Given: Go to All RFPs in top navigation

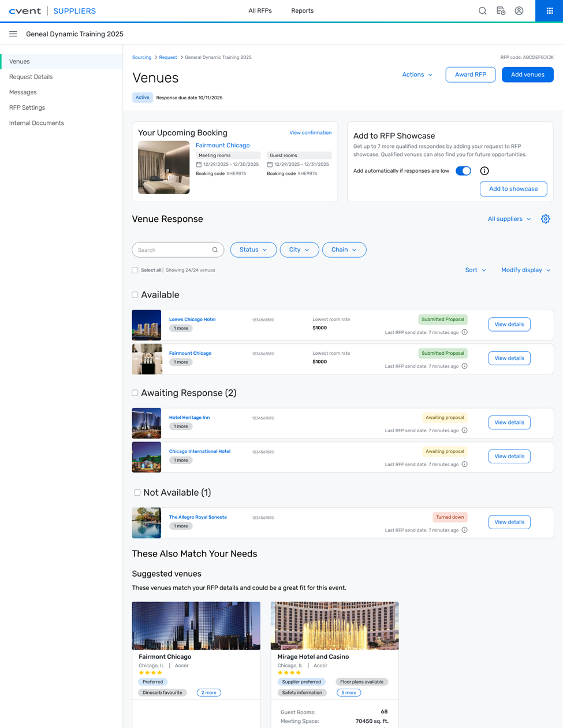Looking at the screenshot, I should coord(260,11).
